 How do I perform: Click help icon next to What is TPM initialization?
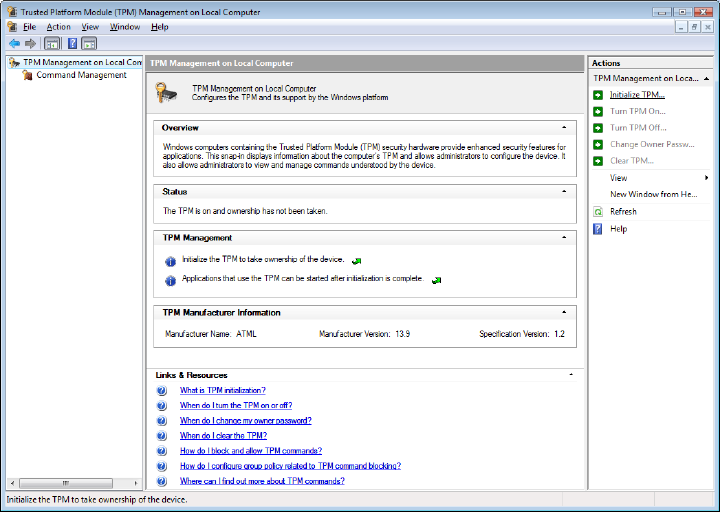(161, 390)
